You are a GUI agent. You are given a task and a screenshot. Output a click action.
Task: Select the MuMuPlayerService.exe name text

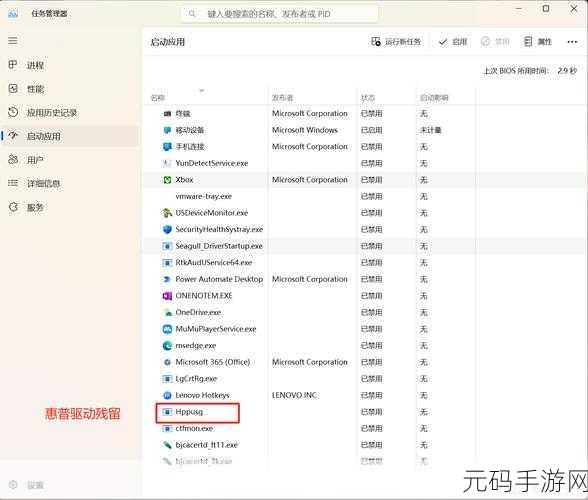click(216, 329)
